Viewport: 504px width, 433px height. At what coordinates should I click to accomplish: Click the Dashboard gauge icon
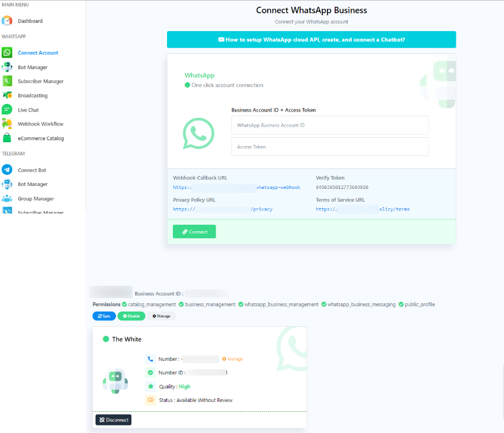click(7, 21)
